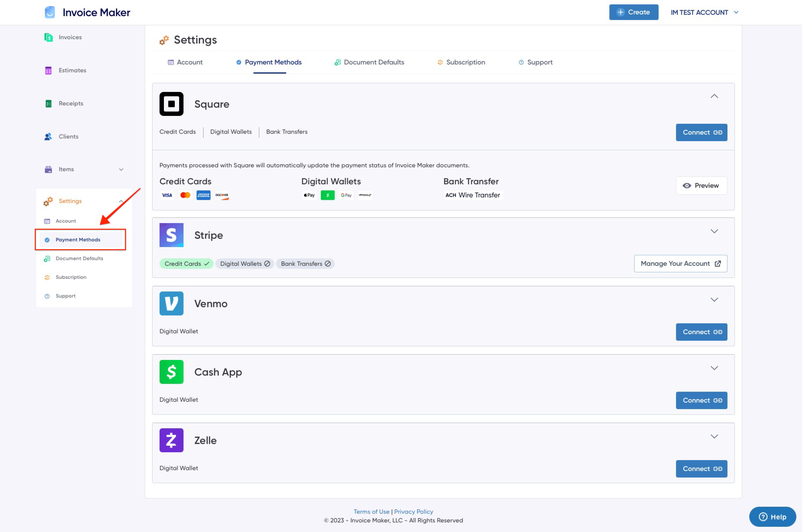802x532 pixels.
Task: Click the Square logo icon
Action: coord(171,104)
